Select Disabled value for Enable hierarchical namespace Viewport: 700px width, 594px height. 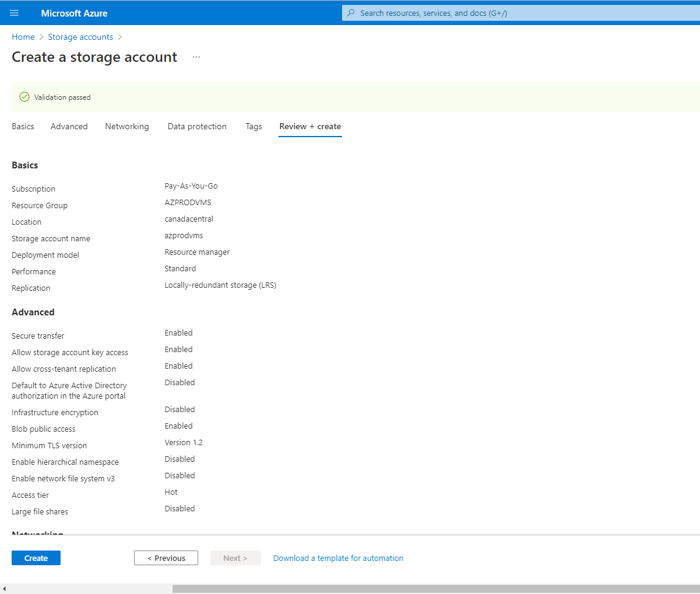click(x=180, y=459)
